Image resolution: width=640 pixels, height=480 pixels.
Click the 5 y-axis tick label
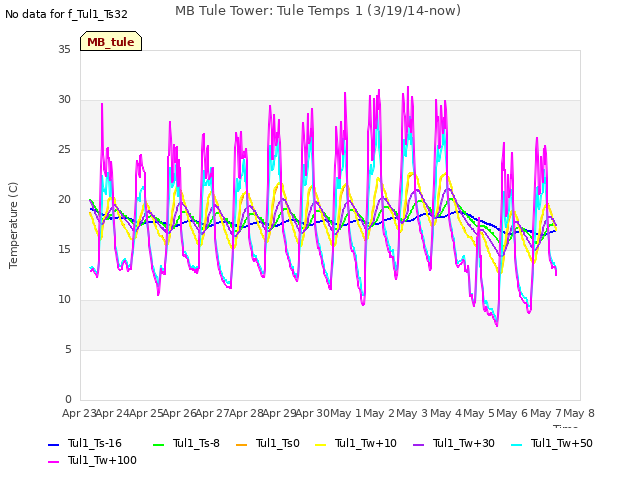tap(68, 349)
